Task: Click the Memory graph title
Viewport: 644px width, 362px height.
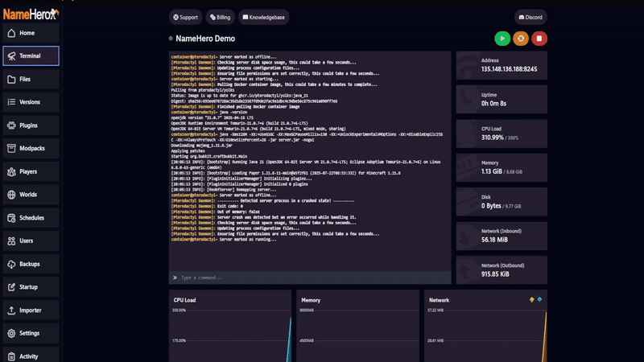Action: 311,300
